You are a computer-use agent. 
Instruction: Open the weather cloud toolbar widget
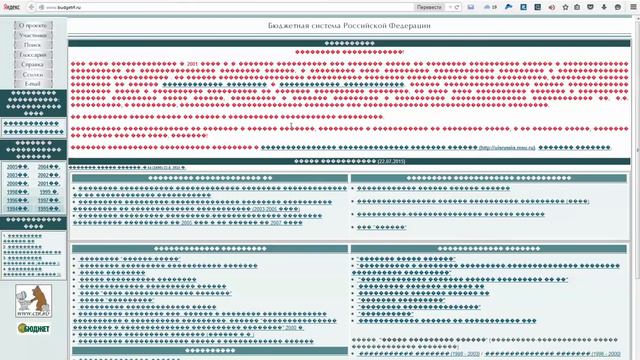[490, 7]
